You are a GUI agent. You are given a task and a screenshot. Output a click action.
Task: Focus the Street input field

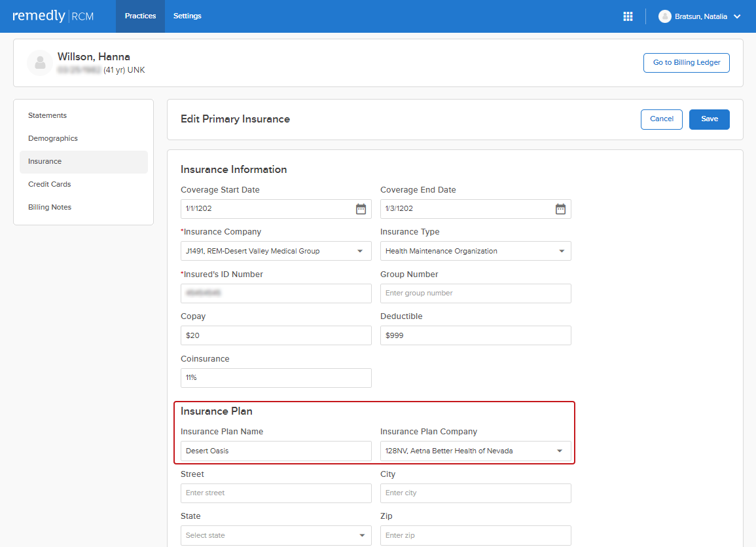[x=276, y=493]
